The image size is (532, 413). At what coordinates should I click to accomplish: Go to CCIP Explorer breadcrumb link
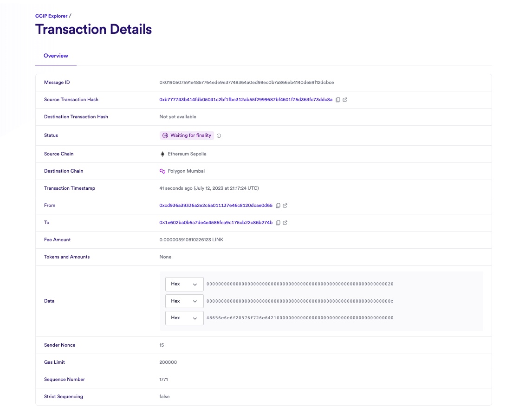[x=51, y=16]
